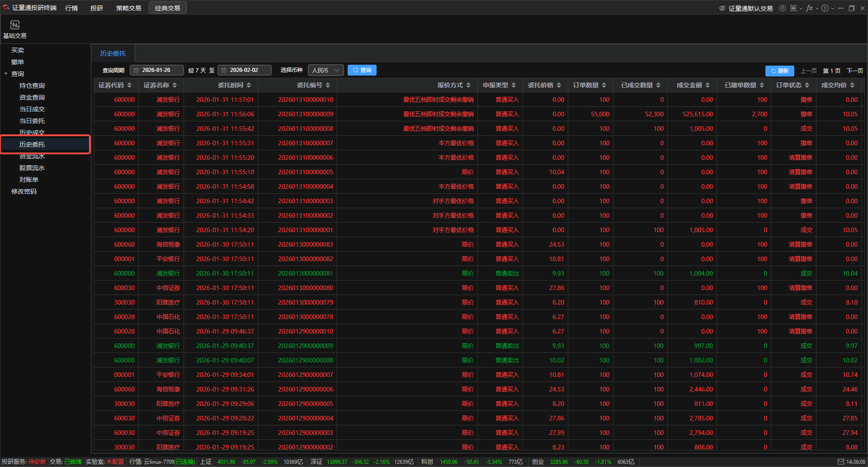Collapse the 查询 tree section
This screenshot has width=868, height=467.
point(6,74)
